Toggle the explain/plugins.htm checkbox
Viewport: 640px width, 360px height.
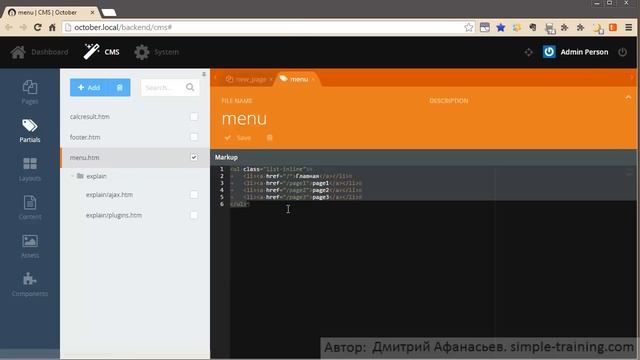click(x=194, y=215)
